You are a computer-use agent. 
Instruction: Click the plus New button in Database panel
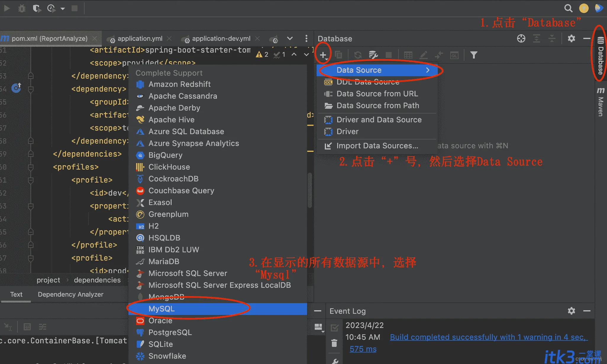(x=323, y=55)
